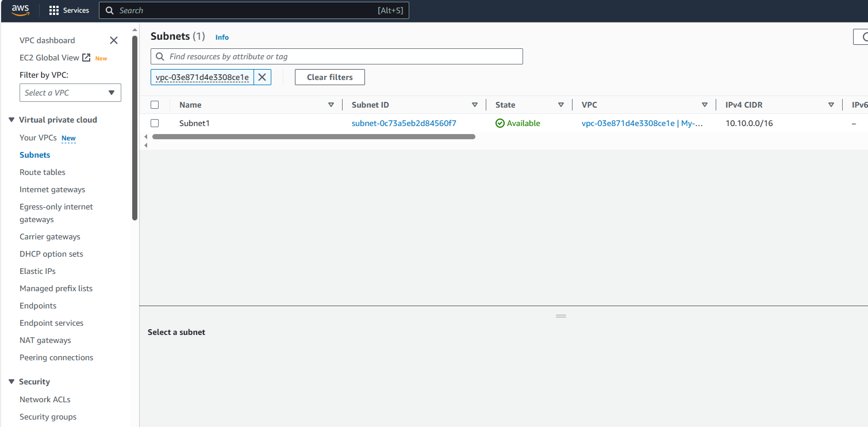Open the State column filter dropdown
The image size is (868, 427).
(560, 104)
